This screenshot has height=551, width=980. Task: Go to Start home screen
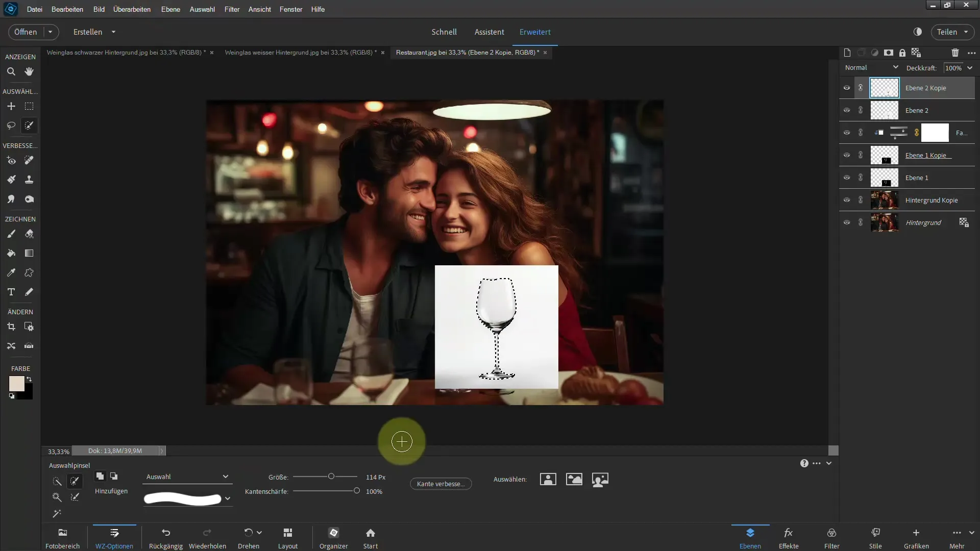[x=371, y=538]
